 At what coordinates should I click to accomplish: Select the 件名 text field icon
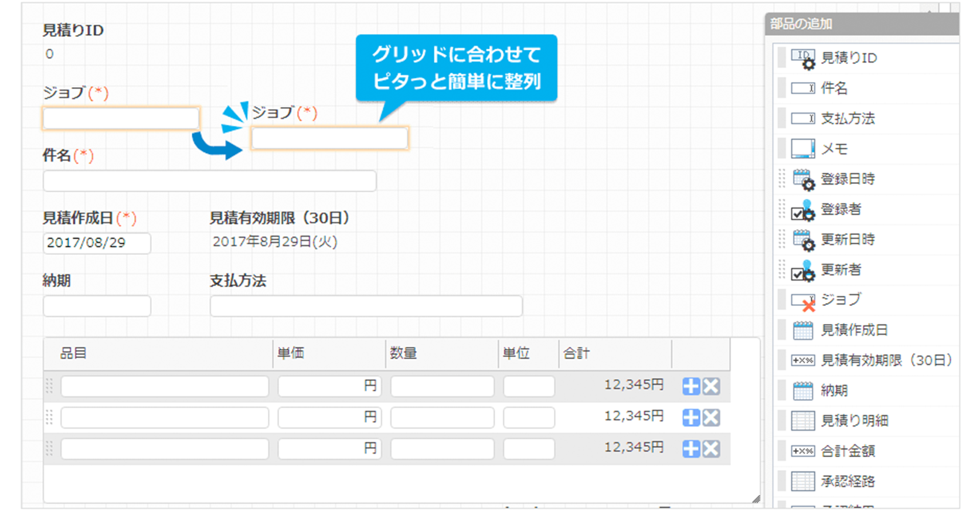pyautogui.click(x=803, y=88)
